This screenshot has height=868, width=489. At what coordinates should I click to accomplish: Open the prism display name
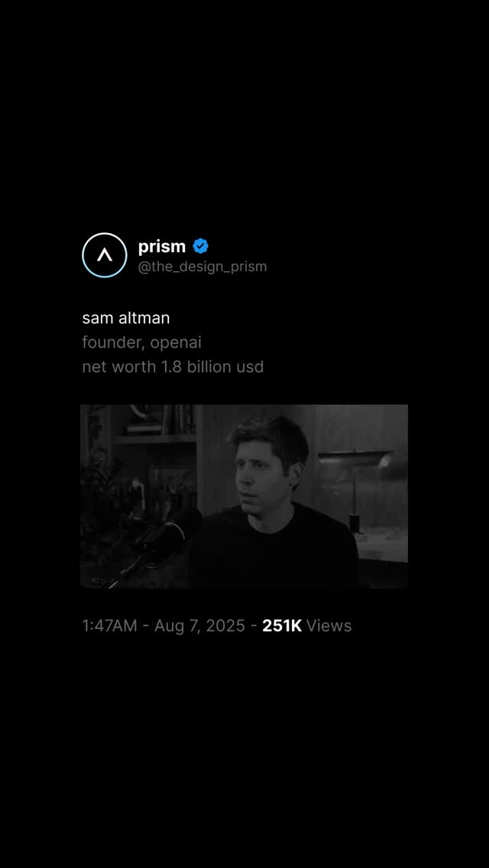[x=162, y=246]
